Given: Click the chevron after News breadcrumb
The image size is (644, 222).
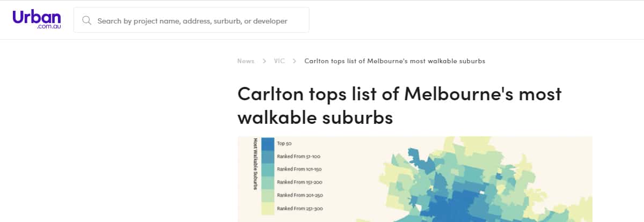Looking at the screenshot, I should click(265, 61).
